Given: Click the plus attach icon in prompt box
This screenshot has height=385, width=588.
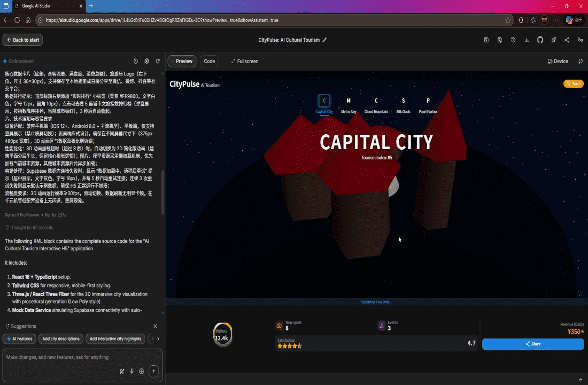Looking at the screenshot, I should tap(141, 371).
